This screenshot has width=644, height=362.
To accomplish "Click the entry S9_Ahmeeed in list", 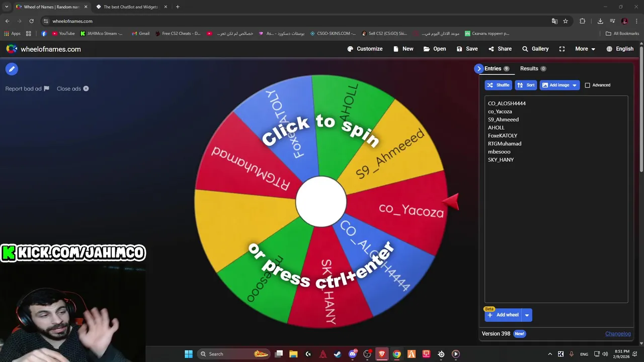I will 503,119.
